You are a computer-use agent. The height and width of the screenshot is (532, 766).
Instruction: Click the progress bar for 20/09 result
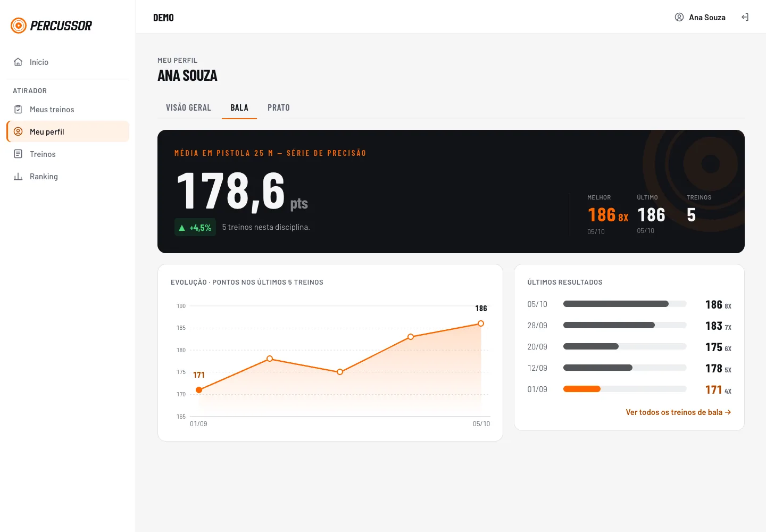(625, 347)
